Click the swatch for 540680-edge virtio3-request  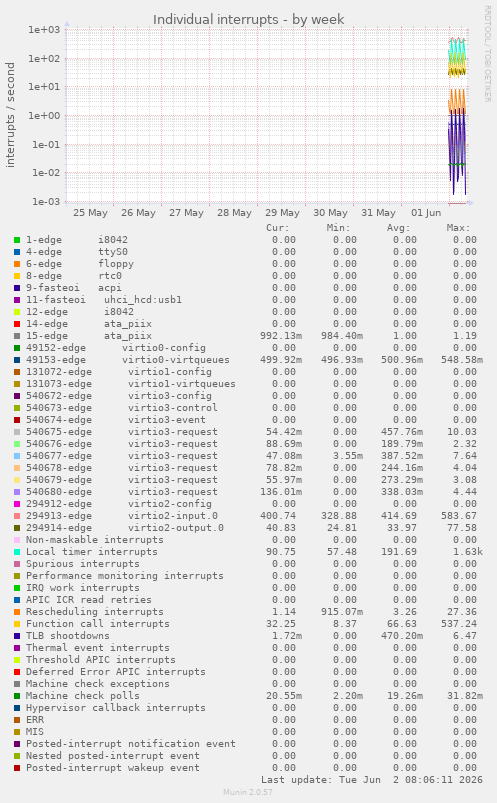tap(17, 492)
